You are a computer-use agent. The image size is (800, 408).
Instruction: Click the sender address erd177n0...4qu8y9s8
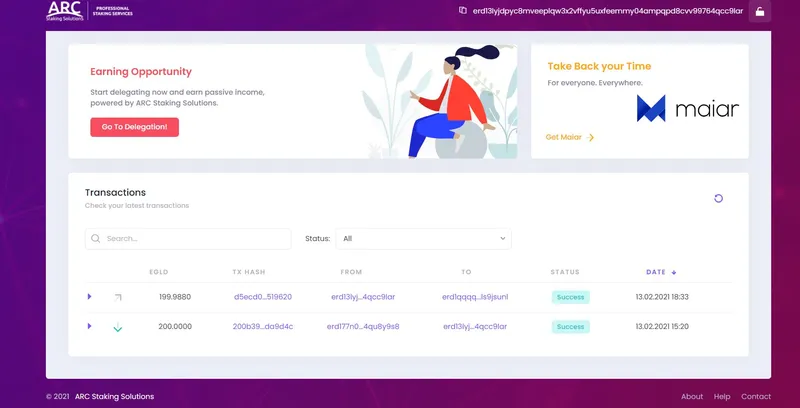click(x=362, y=327)
